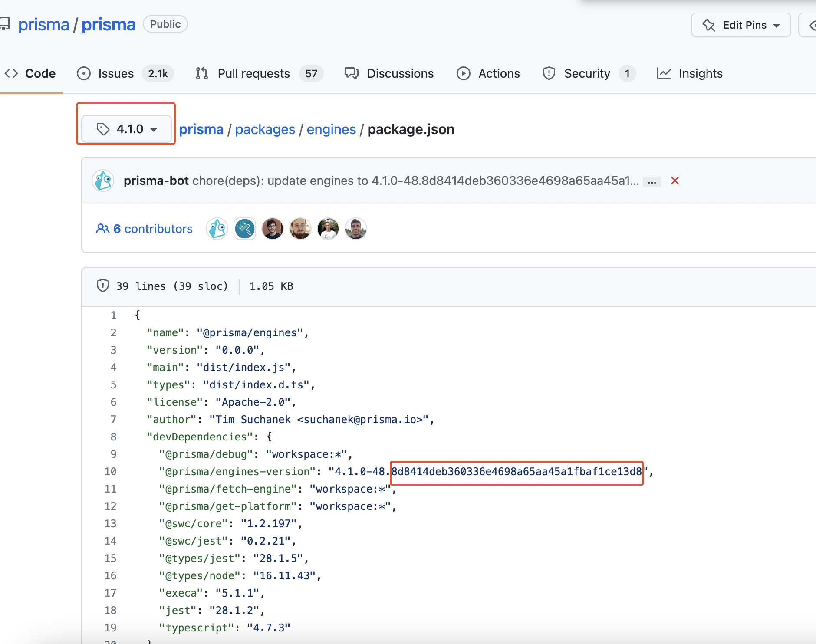Click the prisma-bot avatar on commit row
816x644 pixels.
(103, 181)
